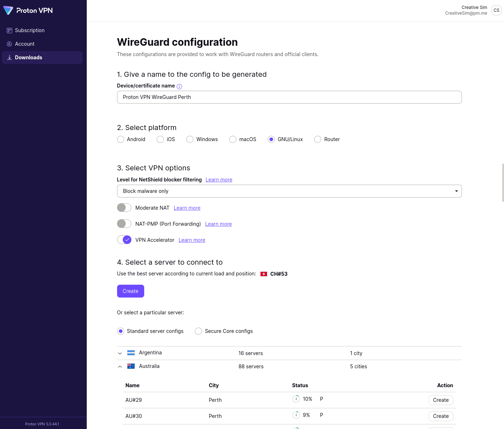
Task: Click the Subscription sidebar icon
Action: tap(9, 30)
